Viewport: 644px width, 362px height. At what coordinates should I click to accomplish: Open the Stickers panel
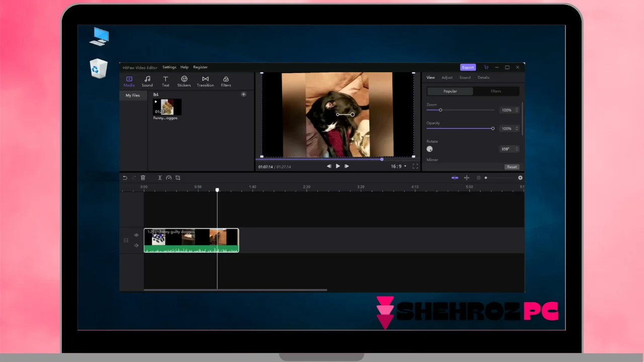(184, 81)
